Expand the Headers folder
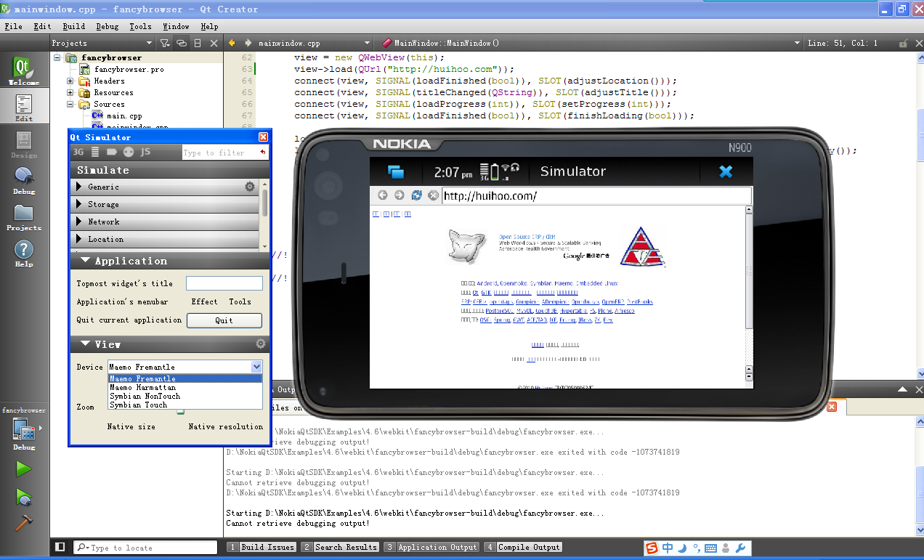 click(70, 81)
